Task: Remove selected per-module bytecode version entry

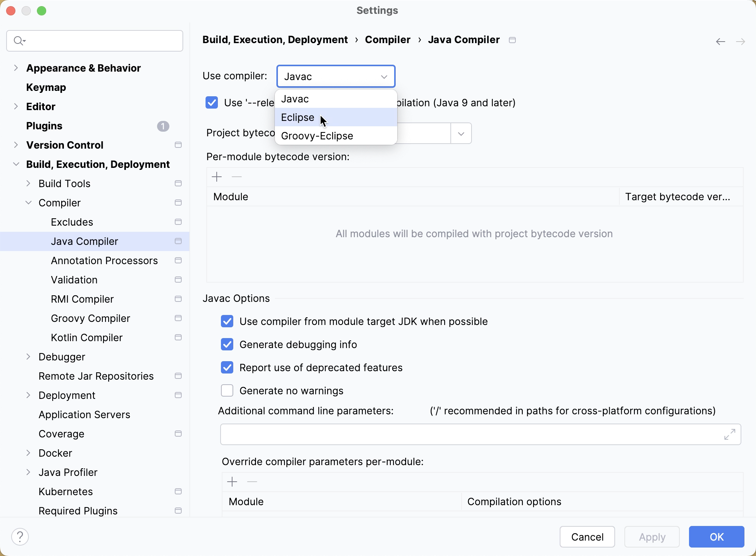Action: coord(237,177)
